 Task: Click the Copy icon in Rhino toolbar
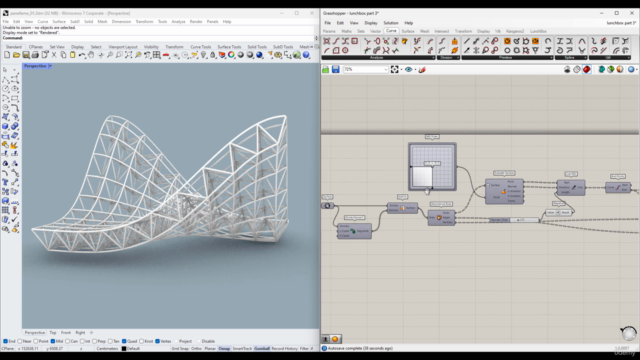63,55
